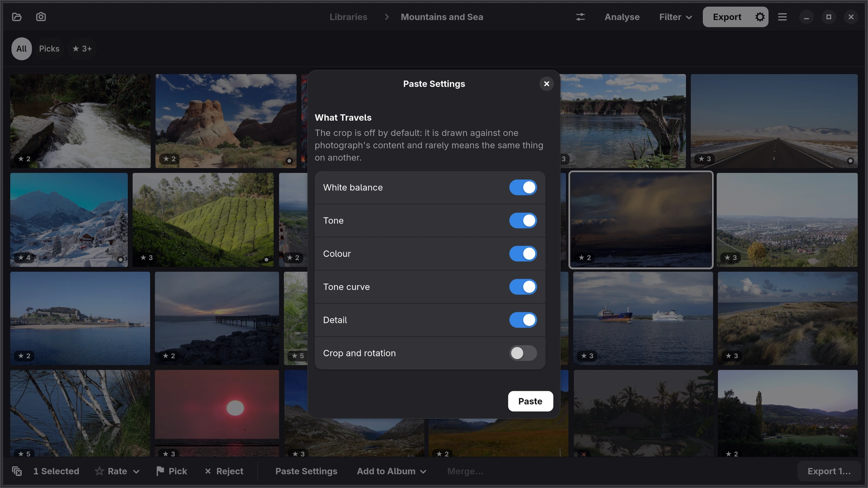Select the pier at dusk thumbnail
Viewport: 868px width, 488px height.
pyautogui.click(x=217, y=318)
